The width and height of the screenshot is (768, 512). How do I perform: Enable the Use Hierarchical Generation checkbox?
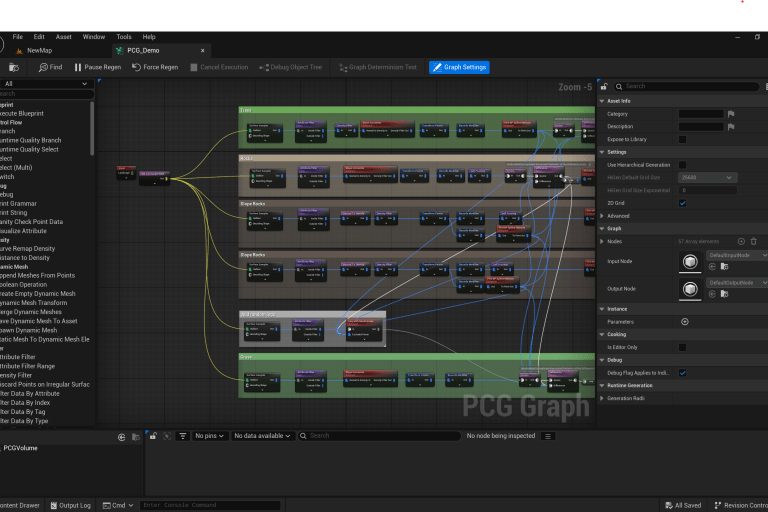point(682,165)
